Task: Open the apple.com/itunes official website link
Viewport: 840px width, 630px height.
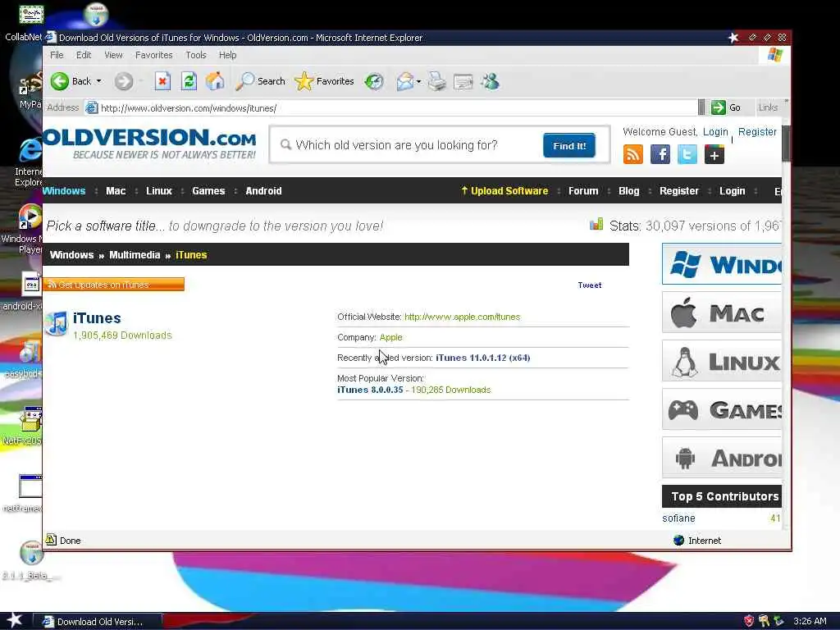Action: coord(463,317)
